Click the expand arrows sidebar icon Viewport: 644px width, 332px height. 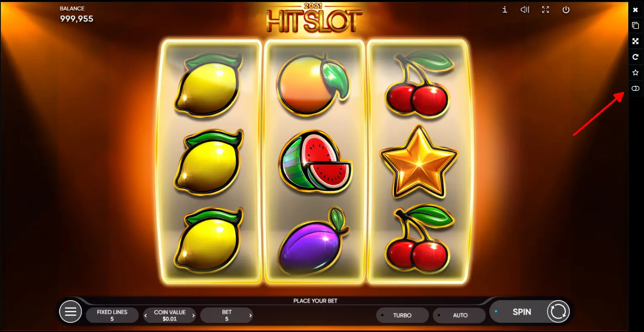click(635, 41)
